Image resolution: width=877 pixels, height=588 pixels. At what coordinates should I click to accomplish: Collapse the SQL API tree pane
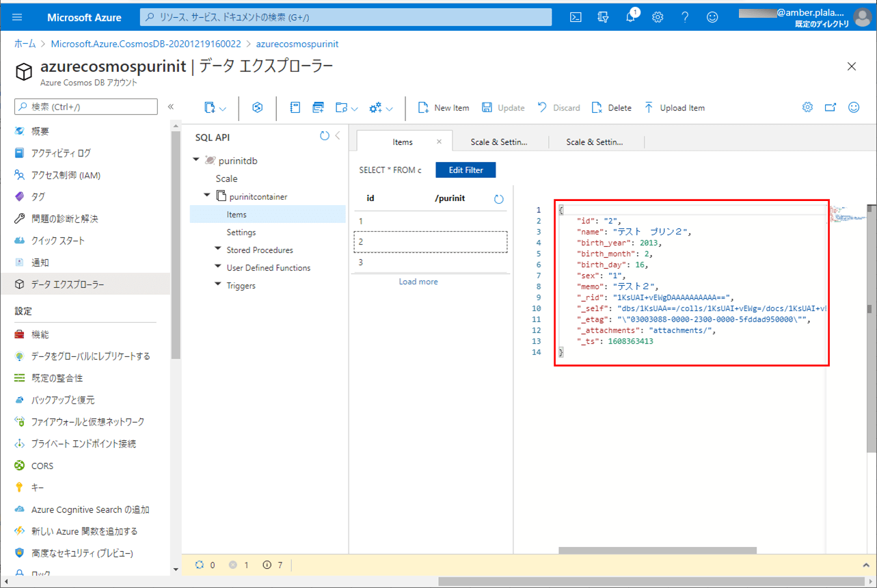[338, 136]
